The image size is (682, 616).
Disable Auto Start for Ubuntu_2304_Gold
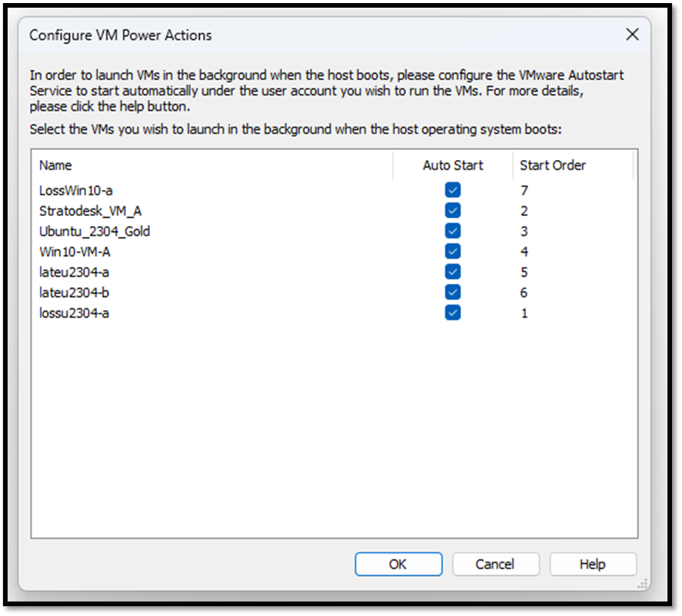click(x=453, y=231)
